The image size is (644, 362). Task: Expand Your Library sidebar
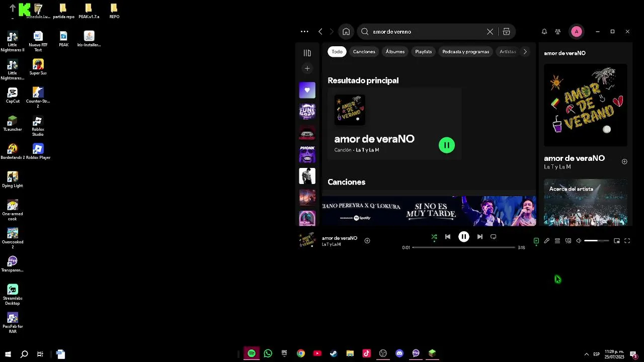click(x=307, y=53)
